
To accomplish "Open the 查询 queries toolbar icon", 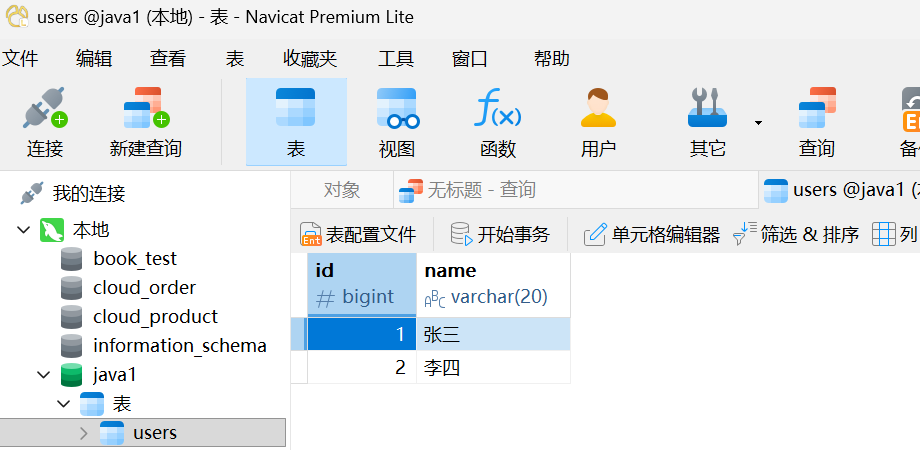I will coord(817,123).
